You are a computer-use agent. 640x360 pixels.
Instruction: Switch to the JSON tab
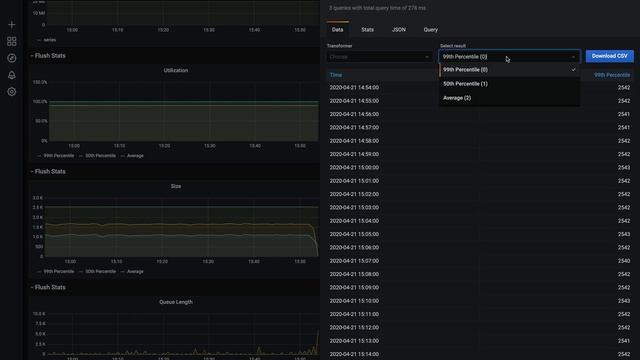point(398,29)
